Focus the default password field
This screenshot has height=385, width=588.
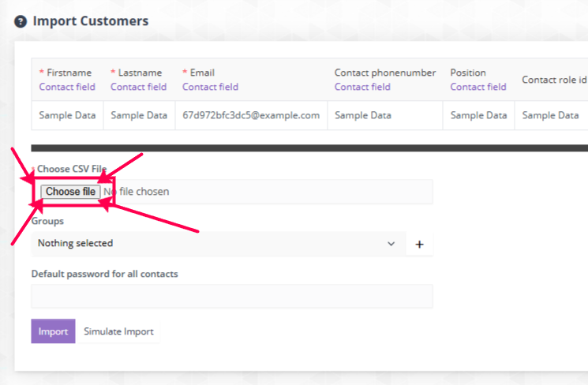pos(232,296)
